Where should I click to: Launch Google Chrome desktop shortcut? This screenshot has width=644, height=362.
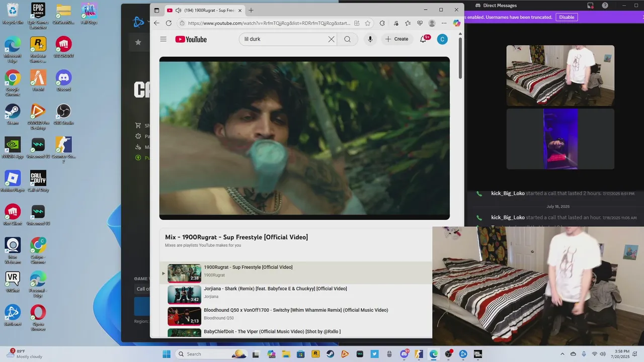tap(13, 83)
